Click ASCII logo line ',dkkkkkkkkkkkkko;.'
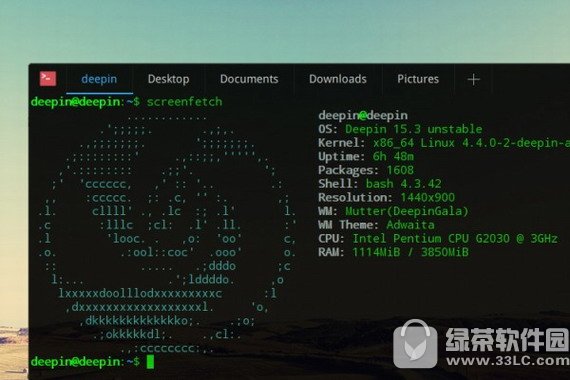This screenshot has width=570, height=380. 140,321
